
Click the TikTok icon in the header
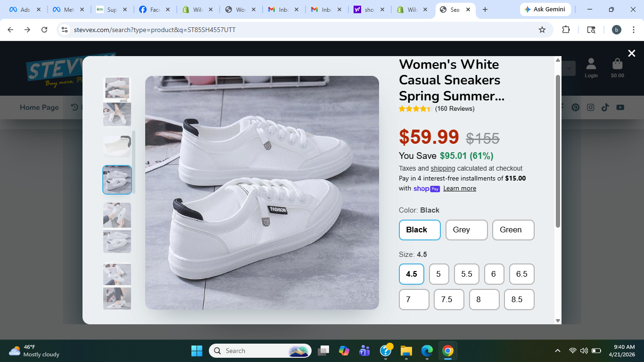coord(605,107)
